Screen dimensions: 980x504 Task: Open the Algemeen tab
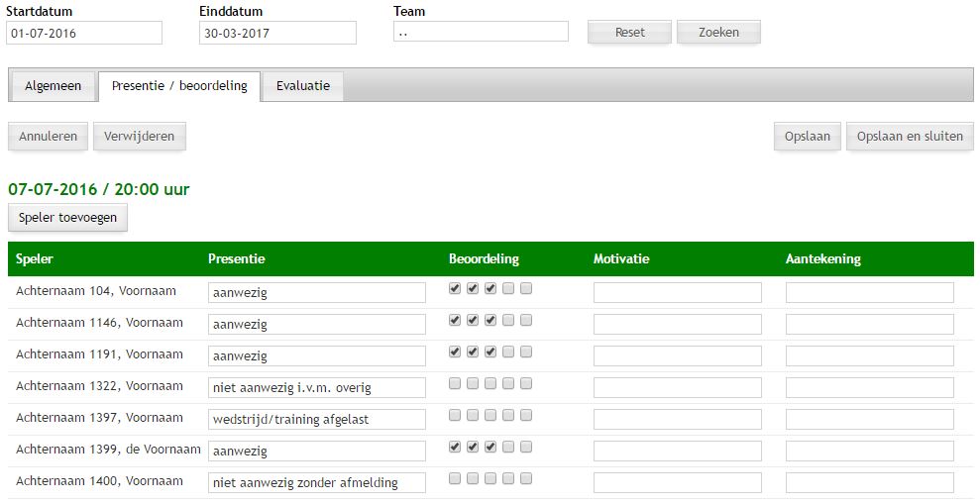(x=54, y=86)
